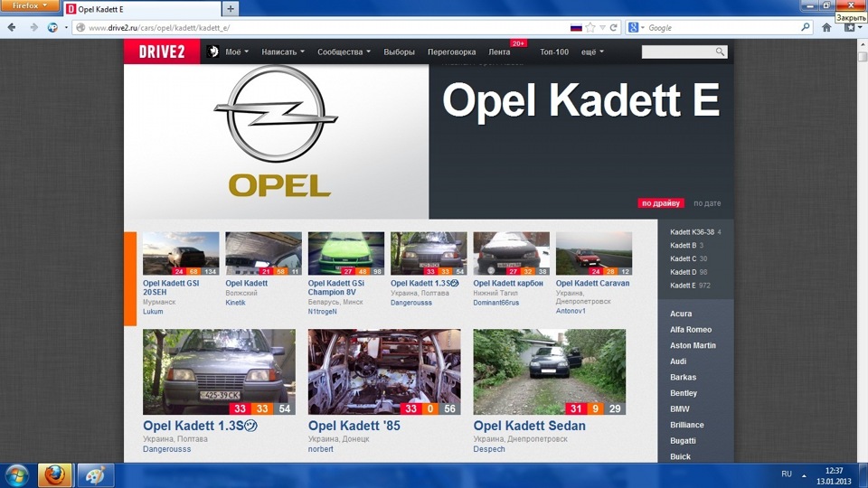
Task: Expand the Моё dropdown menu
Action: click(237, 52)
